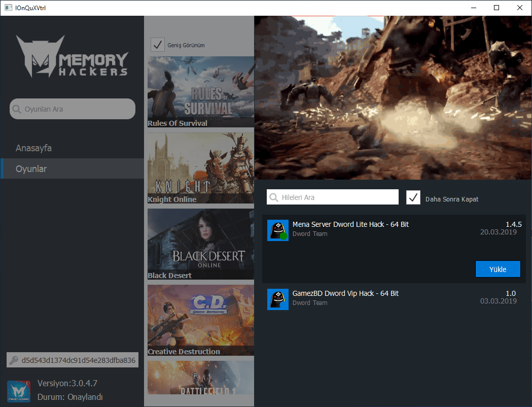Click the Versiyon:3.0.4.7 label
Image resolution: width=532 pixels, height=407 pixels.
pyautogui.click(x=67, y=383)
